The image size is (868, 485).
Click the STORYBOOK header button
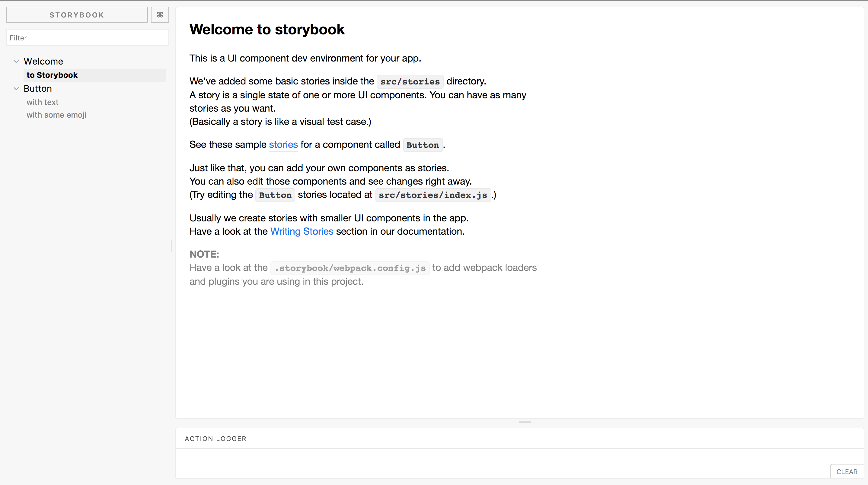[x=77, y=15]
